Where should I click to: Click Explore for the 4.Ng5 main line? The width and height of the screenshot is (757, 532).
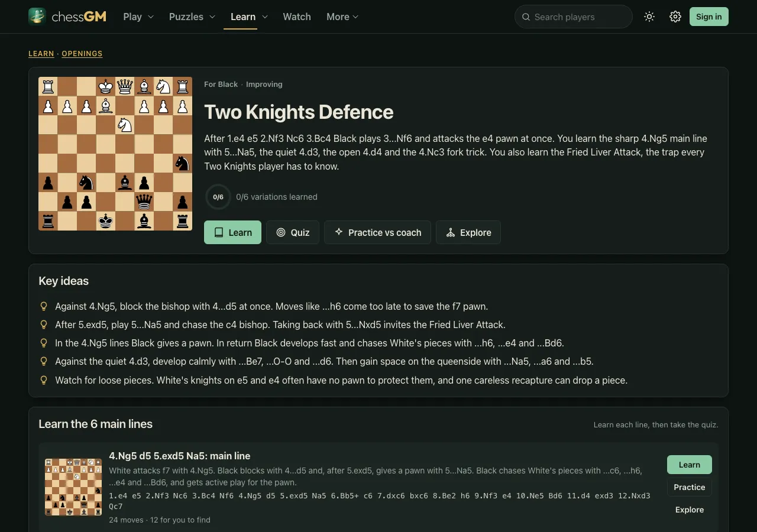tap(690, 510)
